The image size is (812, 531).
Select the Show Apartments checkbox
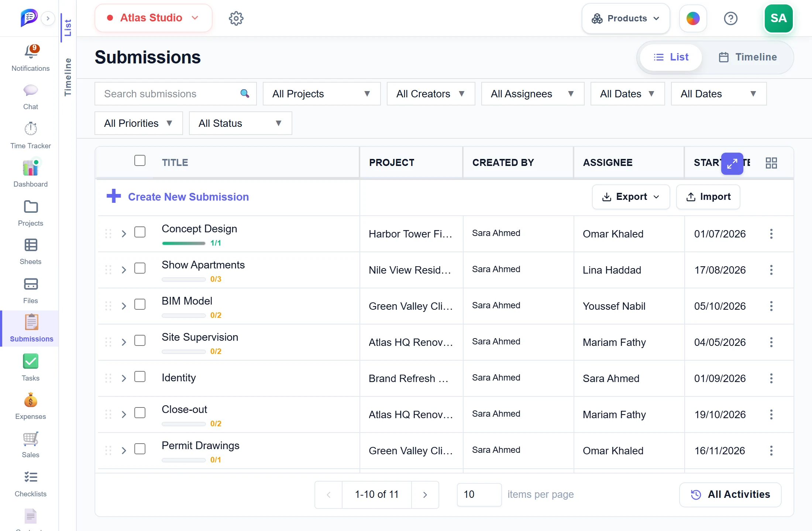(x=140, y=268)
